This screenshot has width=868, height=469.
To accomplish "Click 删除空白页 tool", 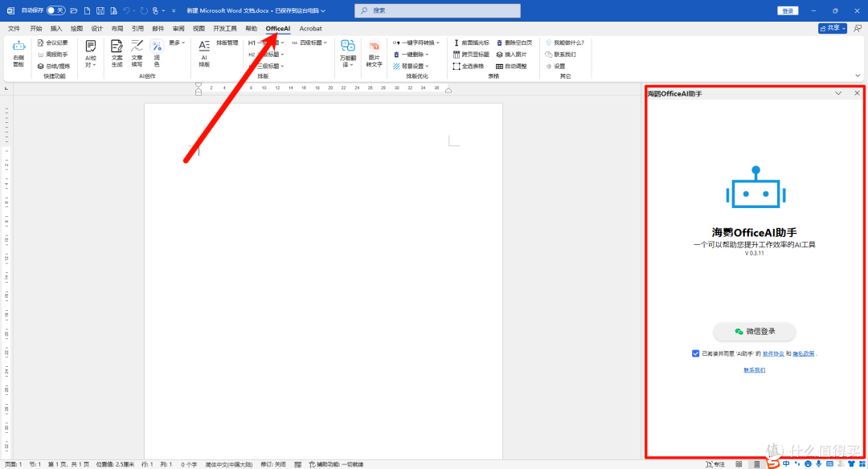I will point(514,43).
